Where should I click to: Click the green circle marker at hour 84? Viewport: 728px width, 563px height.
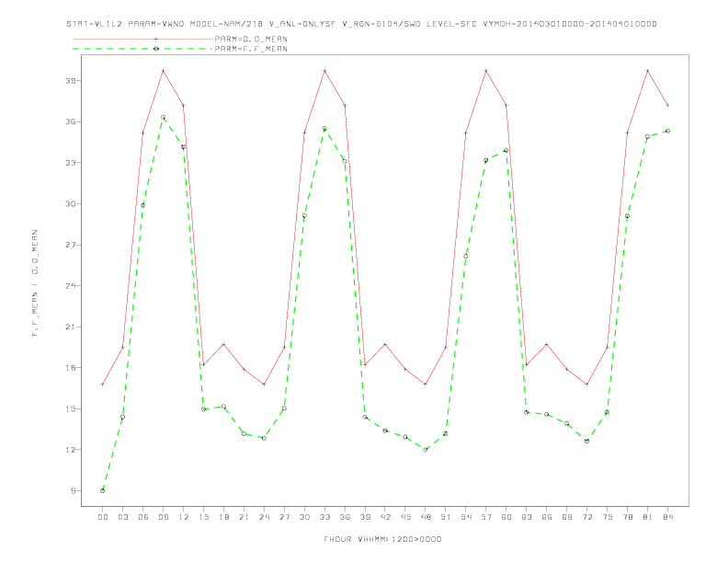(x=667, y=131)
